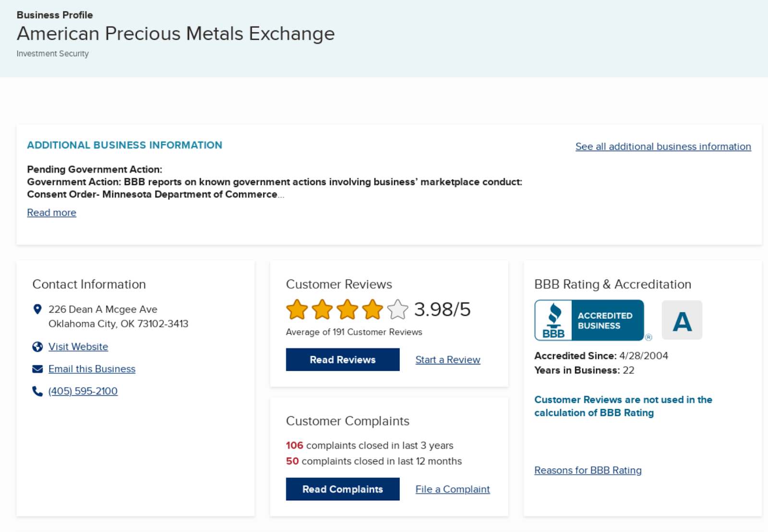The height and width of the screenshot is (532, 768).
Task: Click the File a Complaint link
Action: (452, 489)
